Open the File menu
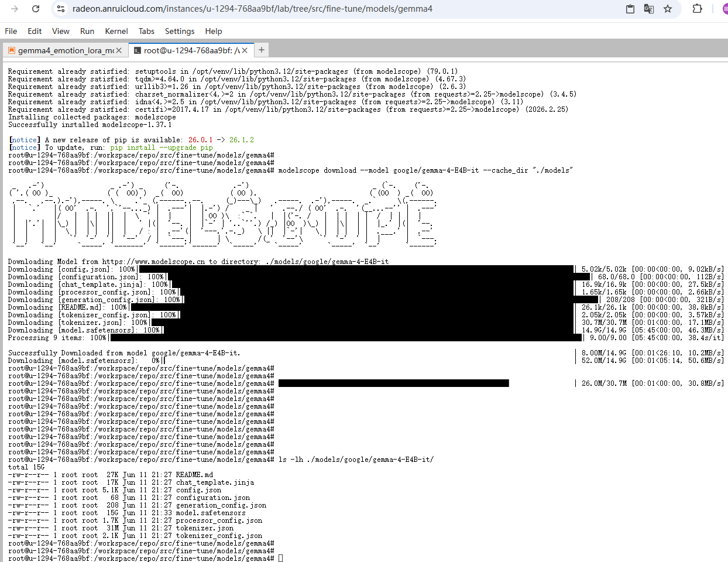 [x=11, y=31]
